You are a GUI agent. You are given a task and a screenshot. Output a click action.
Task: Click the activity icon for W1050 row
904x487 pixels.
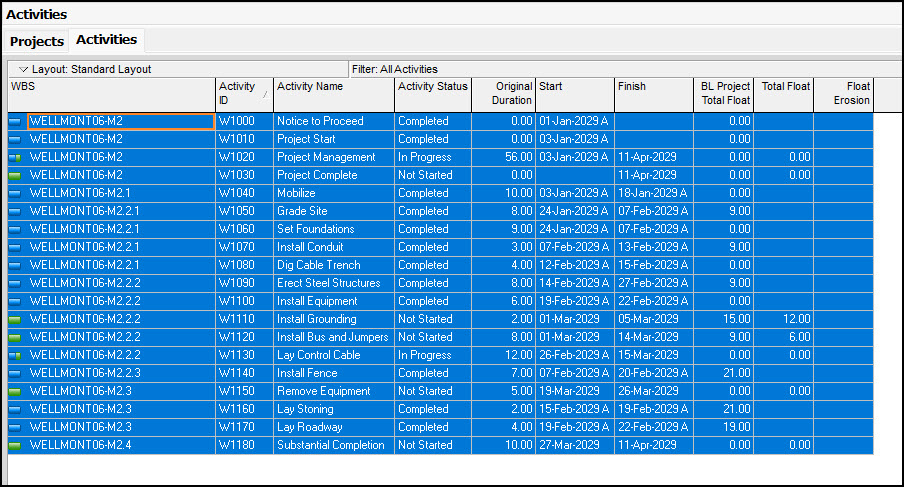15,212
